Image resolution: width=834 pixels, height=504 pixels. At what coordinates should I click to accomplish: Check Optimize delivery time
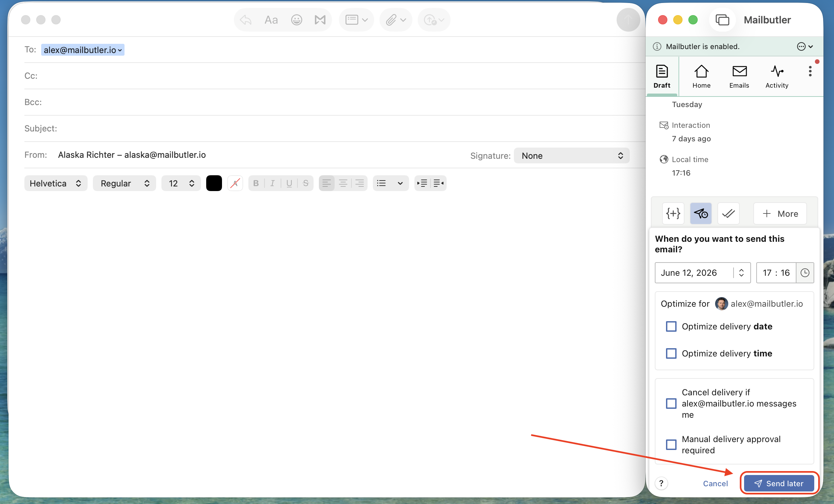pyautogui.click(x=671, y=353)
